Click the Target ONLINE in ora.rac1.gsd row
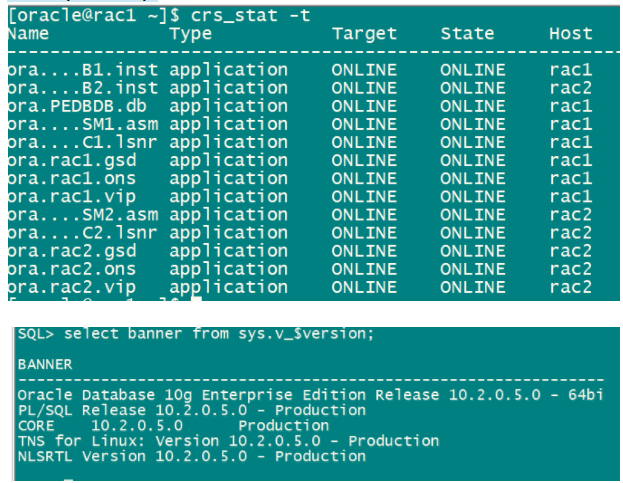The height and width of the screenshot is (483, 623). tap(364, 160)
